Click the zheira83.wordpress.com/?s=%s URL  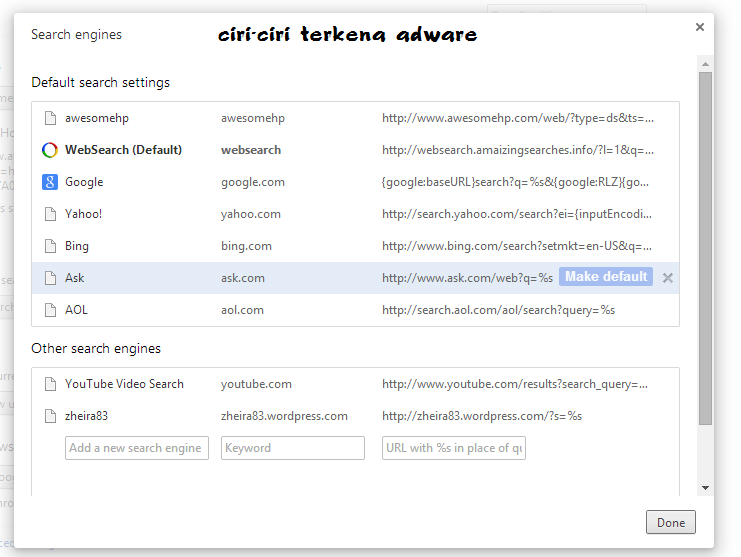482,416
